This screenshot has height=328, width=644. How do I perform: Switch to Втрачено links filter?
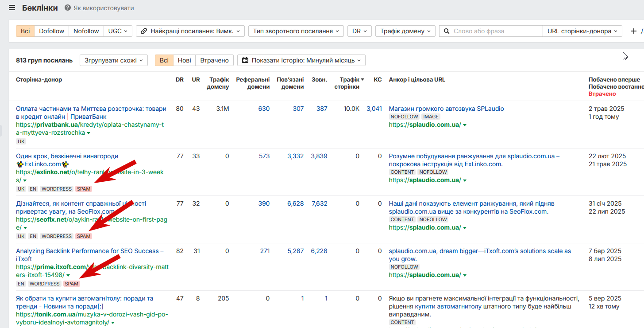click(x=214, y=60)
